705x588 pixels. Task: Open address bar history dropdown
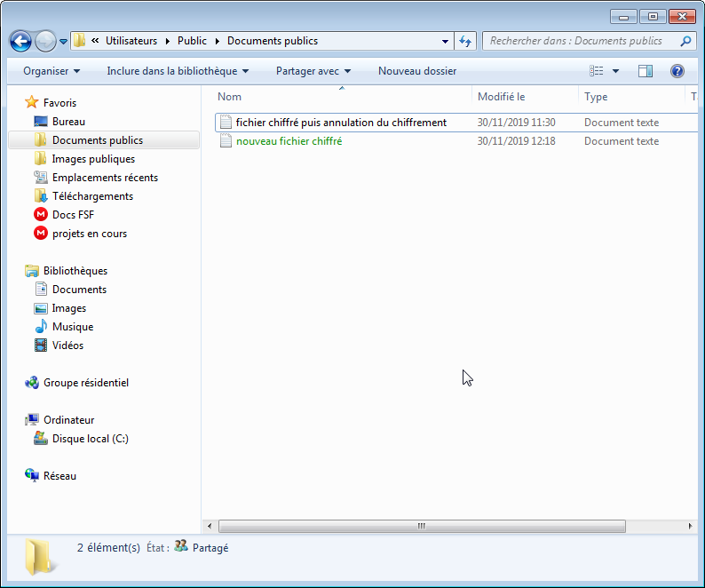pyautogui.click(x=445, y=42)
